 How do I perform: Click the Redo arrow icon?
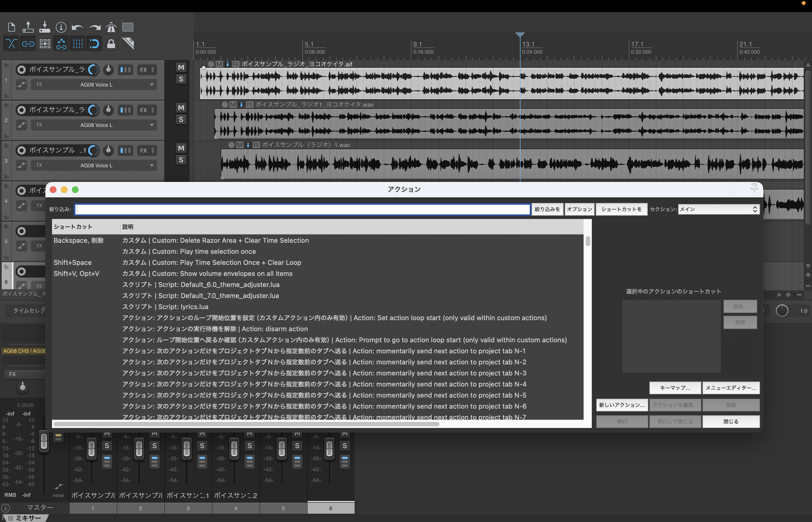coord(94,27)
